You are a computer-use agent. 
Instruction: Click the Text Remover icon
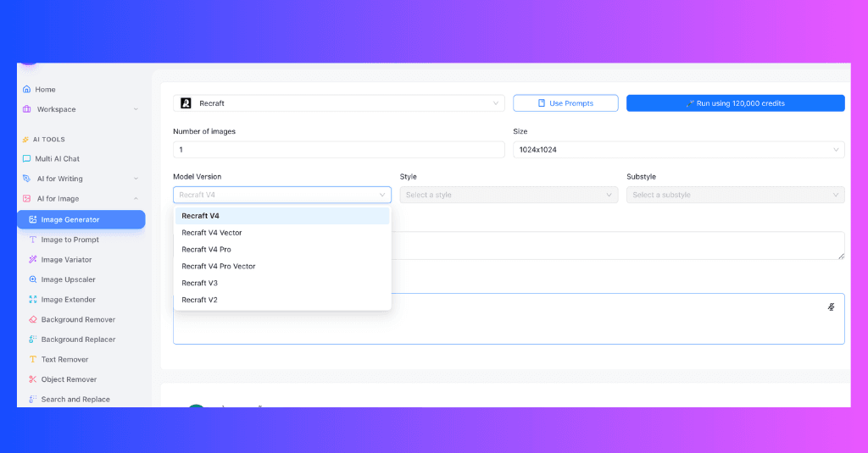(33, 359)
